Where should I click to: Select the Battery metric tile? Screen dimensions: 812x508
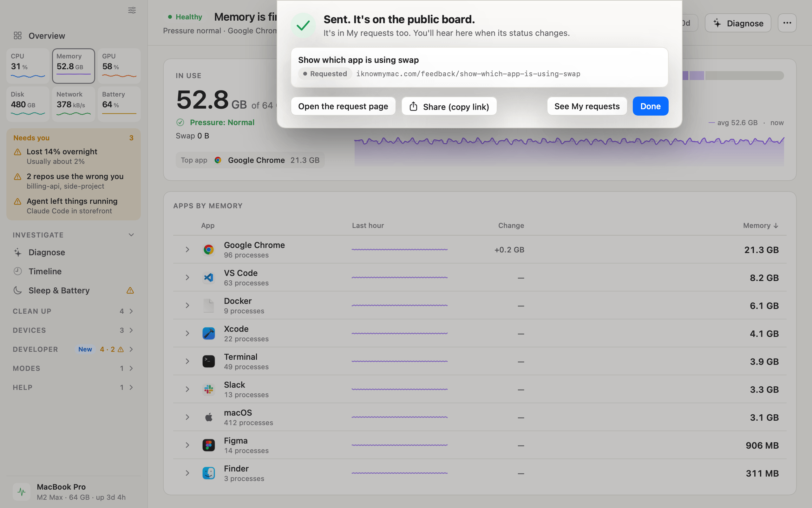(119, 104)
